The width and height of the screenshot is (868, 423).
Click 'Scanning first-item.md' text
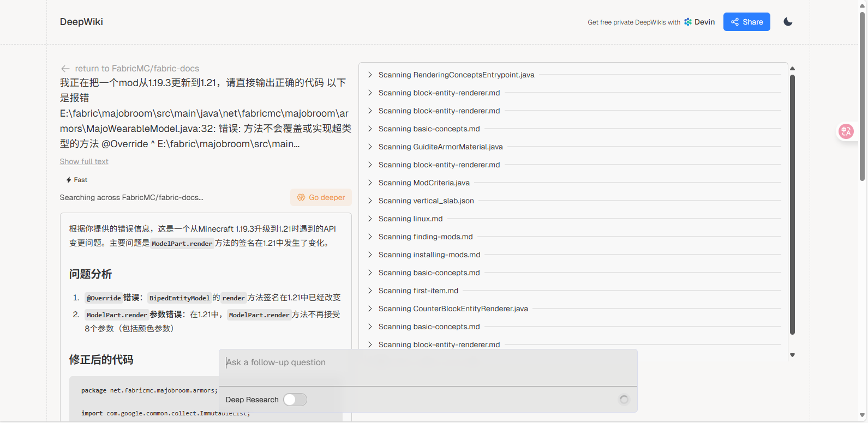coord(418,291)
